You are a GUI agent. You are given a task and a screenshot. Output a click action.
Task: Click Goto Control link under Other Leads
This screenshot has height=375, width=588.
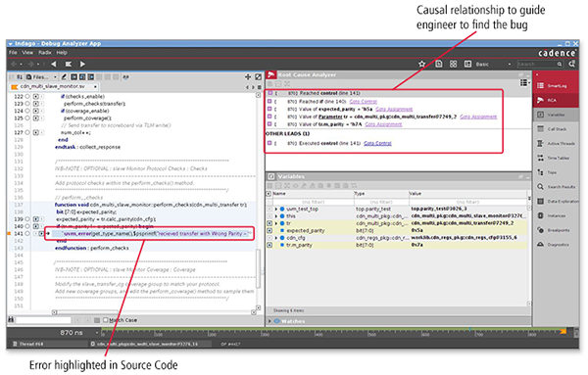click(377, 143)
